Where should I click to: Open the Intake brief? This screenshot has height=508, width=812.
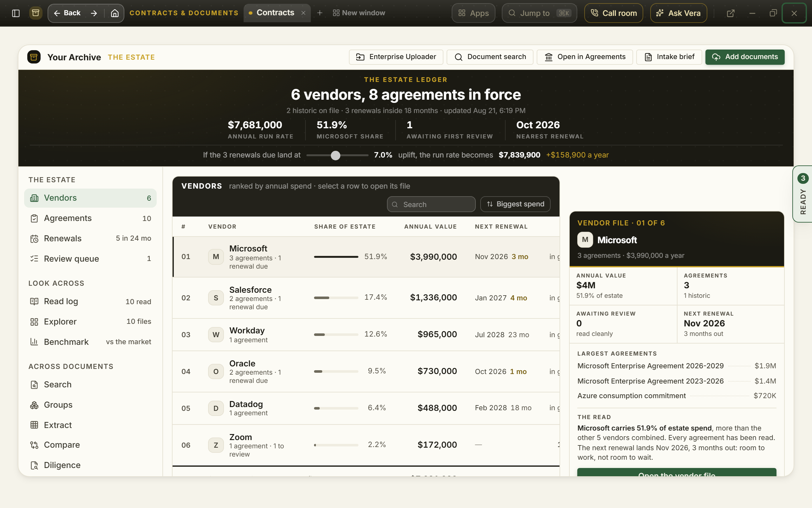669,57
